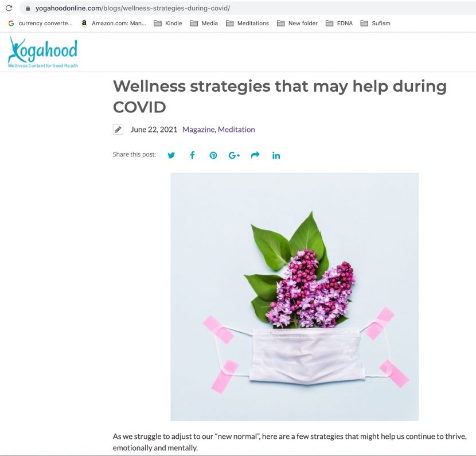Image resolution: width=476 pixels, height=456 pixels.
Task: Click the forward arrow share icon
Action: coord(255,155)
